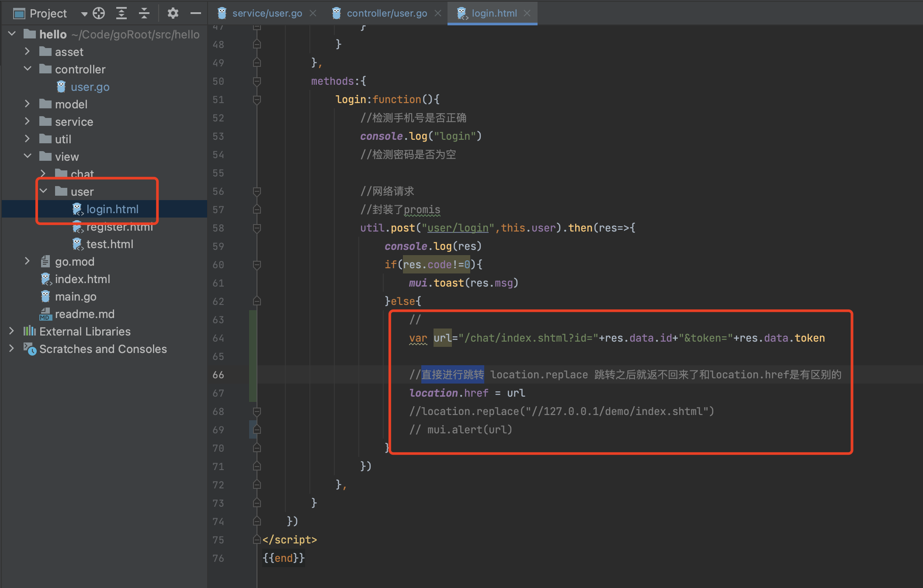Expand the External Libraries node
923x588 pixels.
[11, 331]
